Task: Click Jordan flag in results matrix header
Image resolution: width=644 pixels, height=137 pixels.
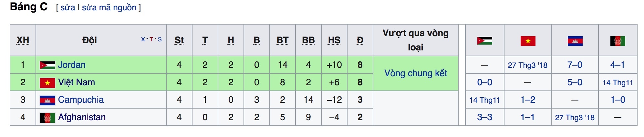Action: coord(484,41)
